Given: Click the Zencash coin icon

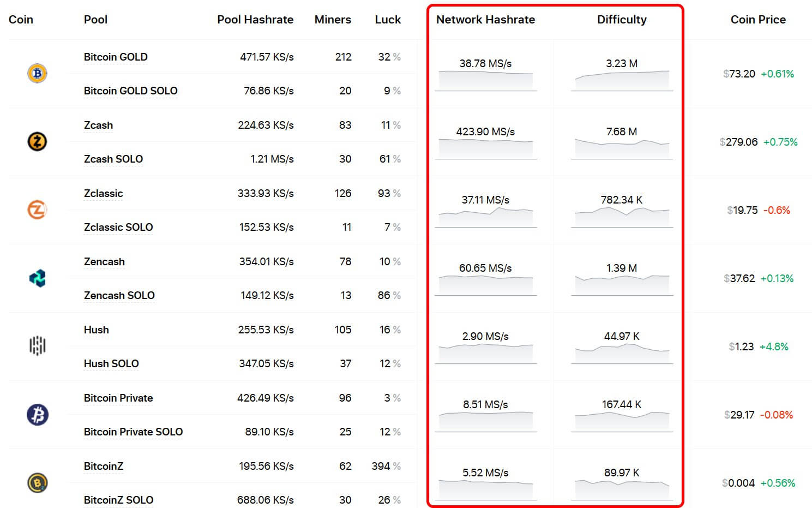Looking at the screenshot, I should tap(37, 278).
